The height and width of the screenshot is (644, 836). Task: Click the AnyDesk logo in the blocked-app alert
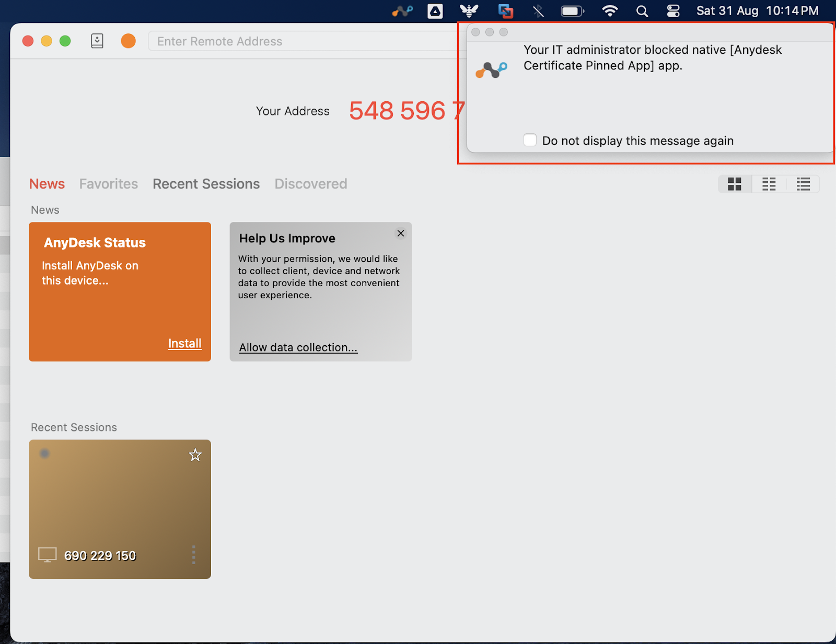[x=491, y=69]
